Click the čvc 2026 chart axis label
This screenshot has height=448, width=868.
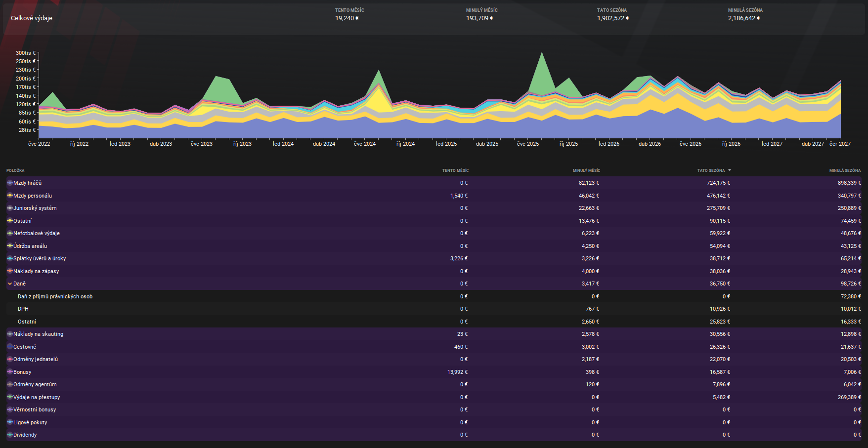[691, 144]
